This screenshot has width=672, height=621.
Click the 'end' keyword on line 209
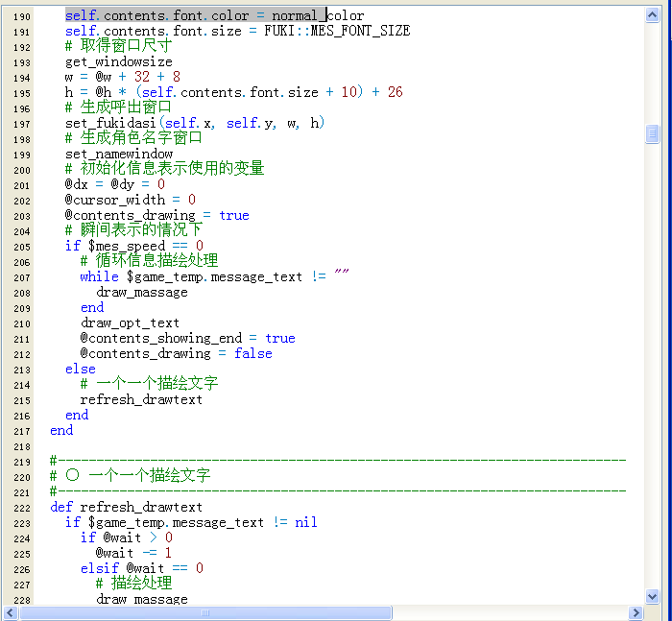(x=92, y=307)
